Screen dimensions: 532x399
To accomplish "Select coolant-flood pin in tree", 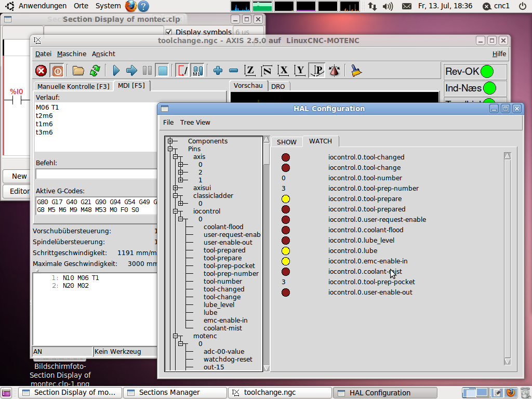I will pos(223,227).
